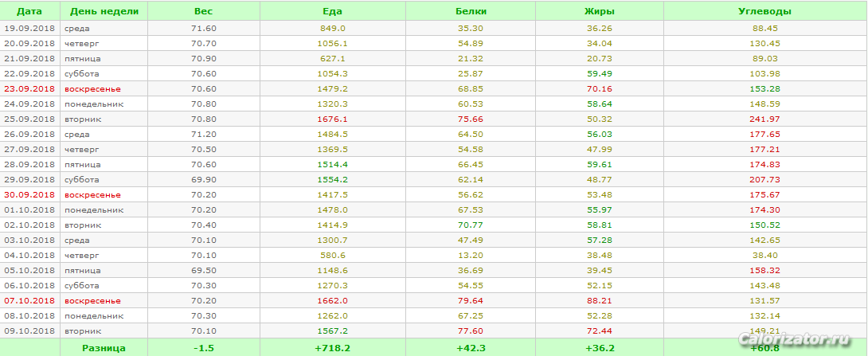Click the День недели column header

104,11
